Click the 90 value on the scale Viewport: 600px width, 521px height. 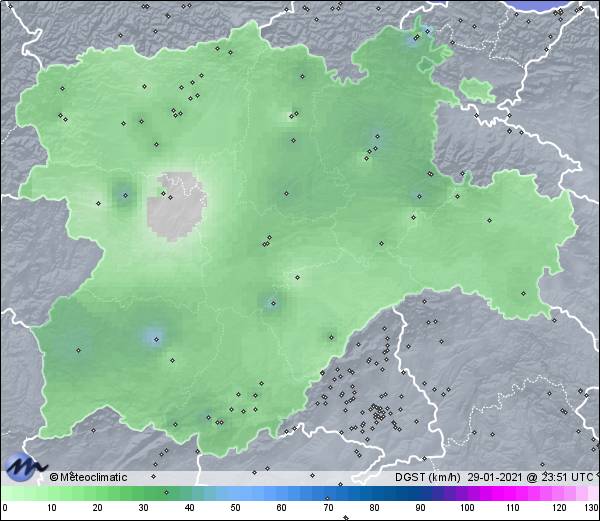tap(420, 508)
